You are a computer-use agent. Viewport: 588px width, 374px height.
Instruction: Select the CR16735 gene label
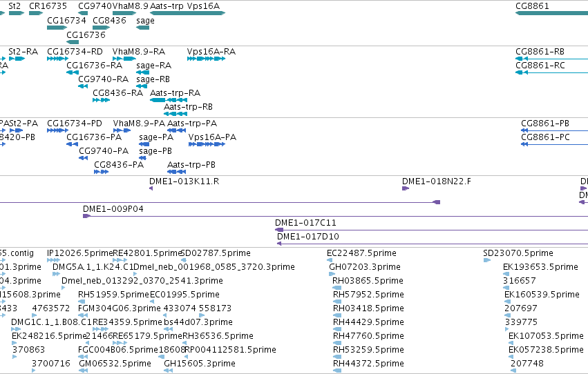click(48, 6)
